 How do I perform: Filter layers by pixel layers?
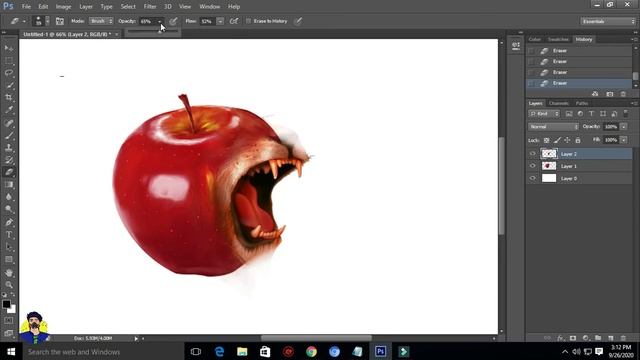click(569, 114)
